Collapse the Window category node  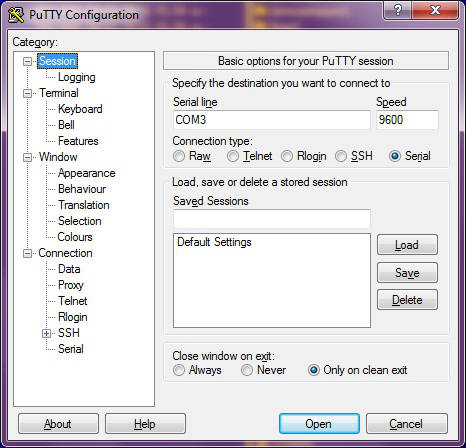pyautogui.click(x=27, y=157)
